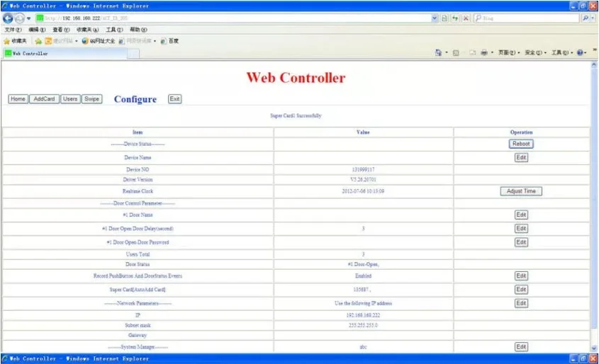Viewport: 599px width, 364px height.
Task: Open the 帮助 menu
Action: tap(138, 29)
